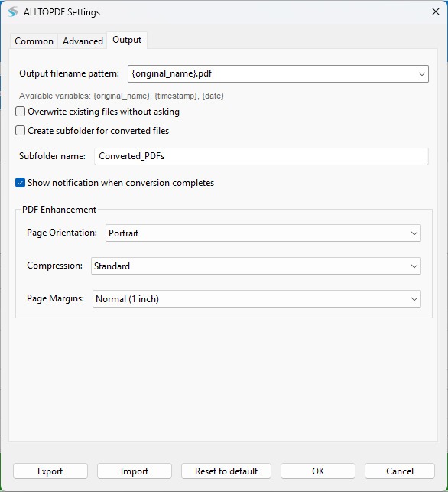Select the Output tab

tap(127, 40)
